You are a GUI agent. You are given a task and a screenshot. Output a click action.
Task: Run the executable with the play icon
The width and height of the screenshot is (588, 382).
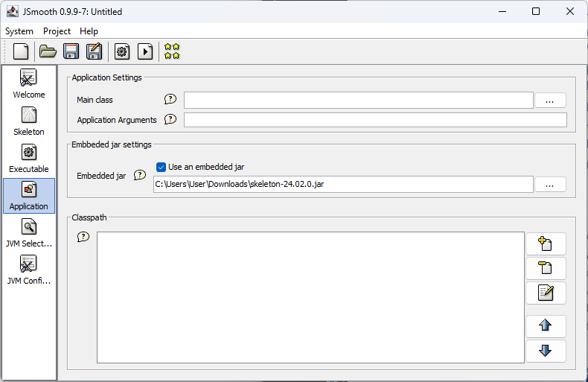pos(145,51)
